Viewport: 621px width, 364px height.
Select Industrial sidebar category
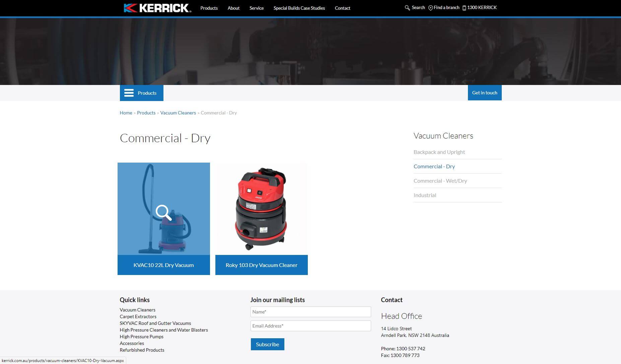tap(425, 195)
